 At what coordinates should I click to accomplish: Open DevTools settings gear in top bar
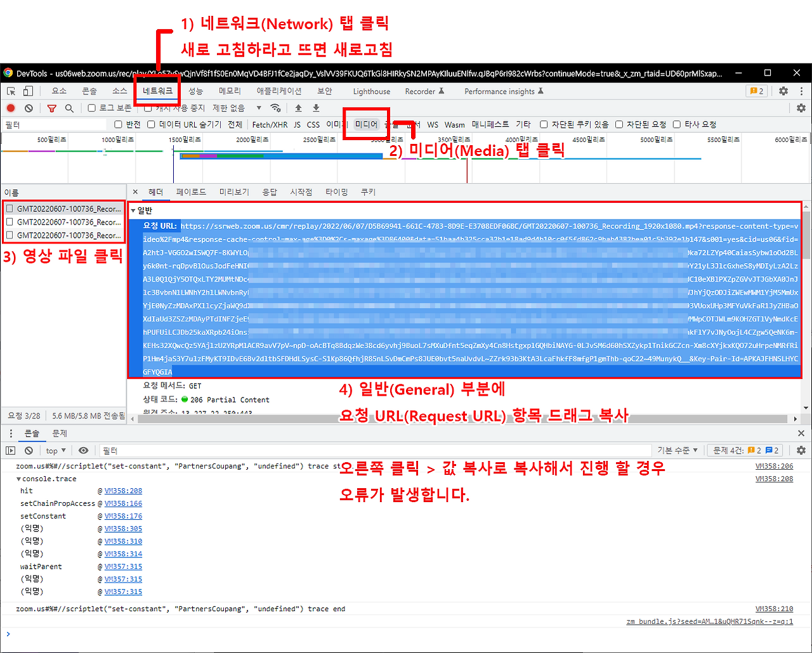pos(783,91)
